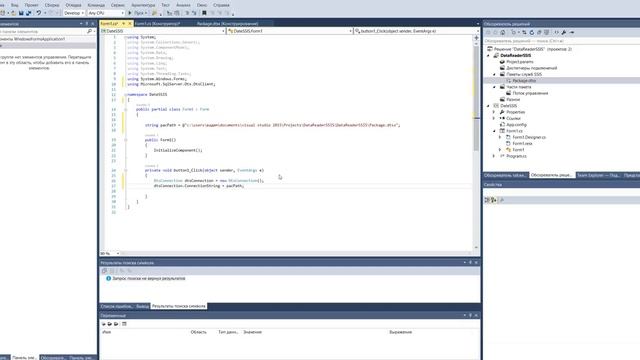Expand the Program.cs node
Viewport: 640px width, 360px height.
(x=494, y=156)
